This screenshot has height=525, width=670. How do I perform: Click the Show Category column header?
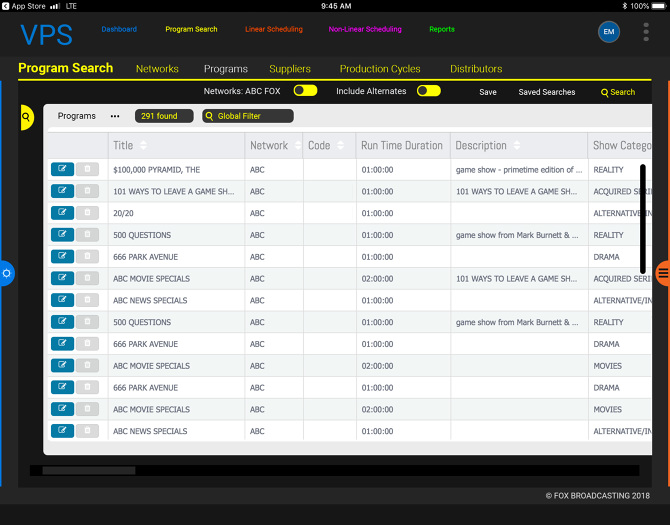click(x=622, y=145)
